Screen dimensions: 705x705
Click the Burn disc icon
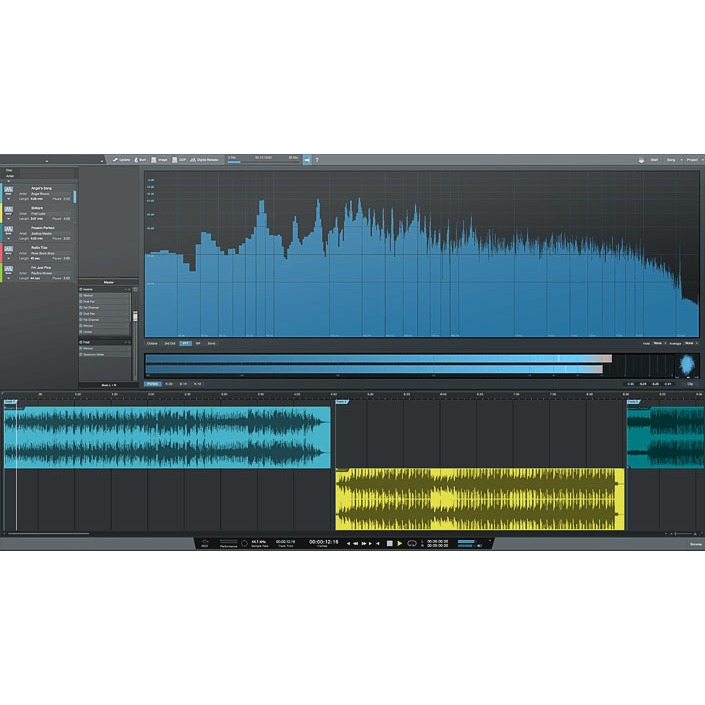click(x=141, y=160)
